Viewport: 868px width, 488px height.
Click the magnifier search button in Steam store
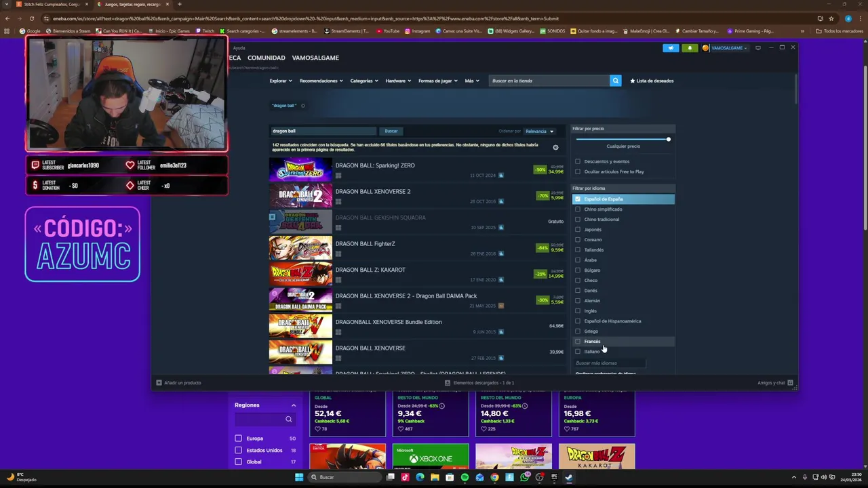click(615, 81)
